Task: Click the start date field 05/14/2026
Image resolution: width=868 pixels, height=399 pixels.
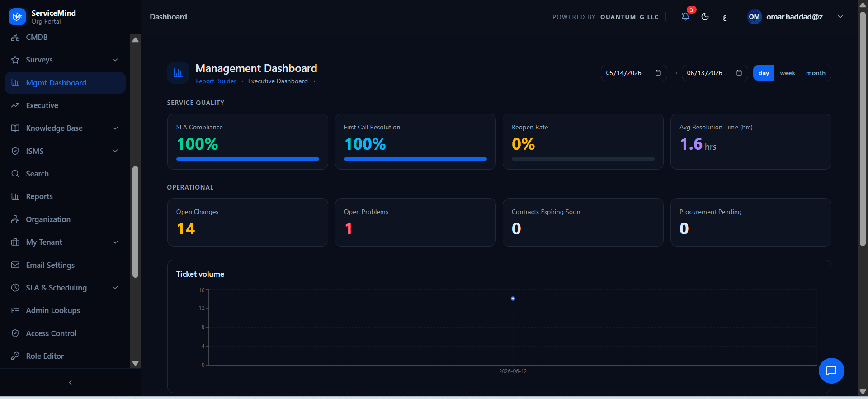Action: [x=634, y=73]
